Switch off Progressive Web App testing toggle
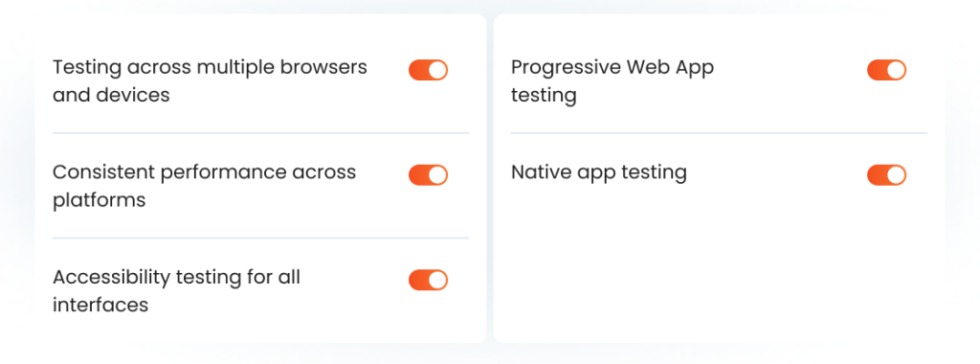 click(x=886, y=70)
